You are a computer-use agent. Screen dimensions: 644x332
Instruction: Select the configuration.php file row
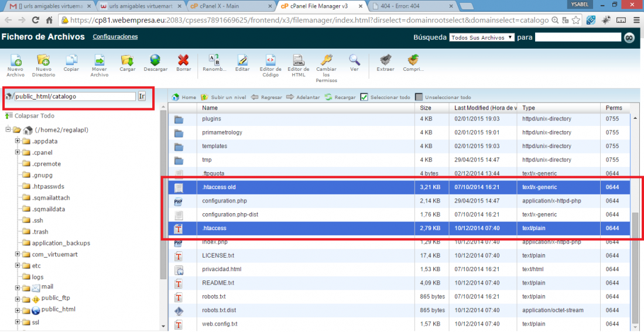400,201
